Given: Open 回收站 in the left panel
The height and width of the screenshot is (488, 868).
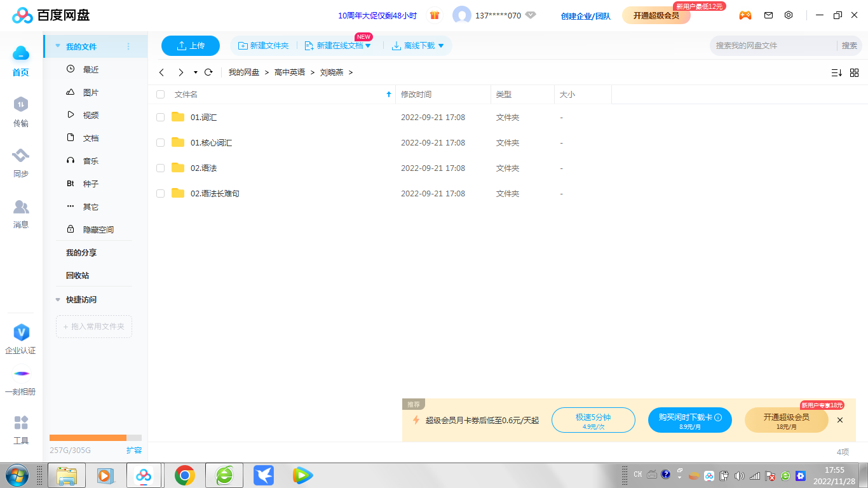Looking at the screenshot, I should point(78,276).
